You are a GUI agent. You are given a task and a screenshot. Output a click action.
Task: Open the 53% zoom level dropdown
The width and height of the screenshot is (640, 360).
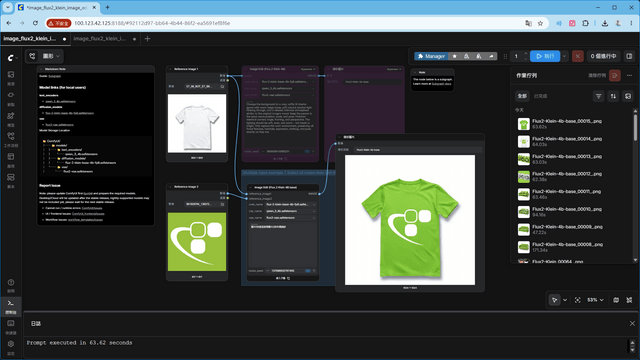click(595, 300)
